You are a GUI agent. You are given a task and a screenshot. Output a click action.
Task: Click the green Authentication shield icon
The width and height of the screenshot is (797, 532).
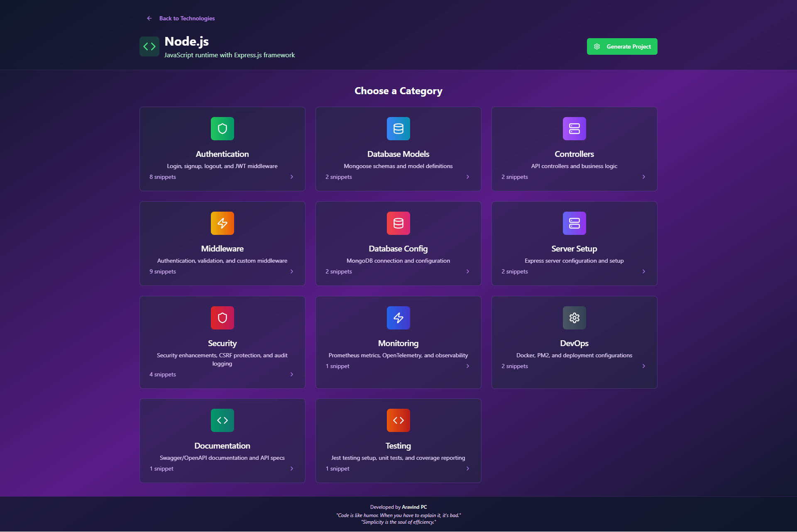tap(222, 129)
